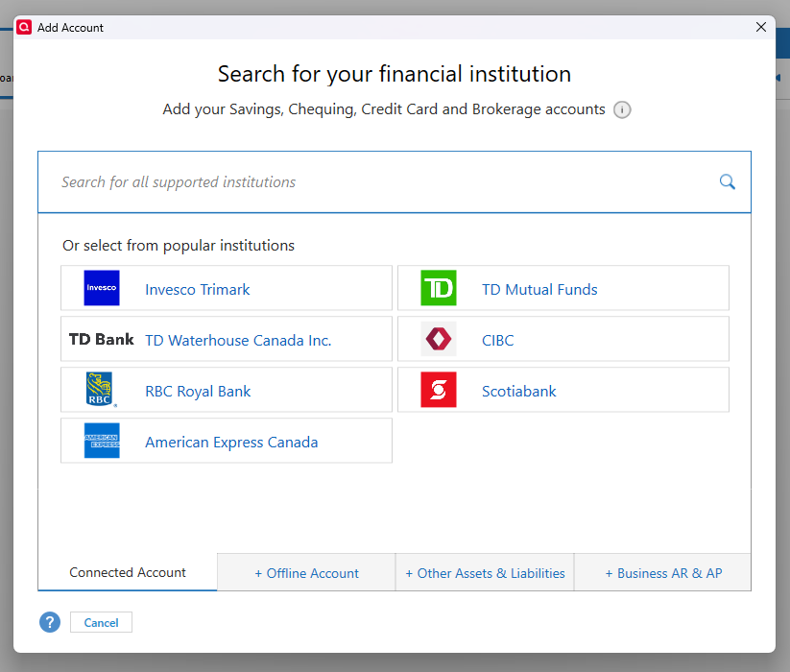This screenshot has height=672, width=790.
Task: Click the red Scotiabank logo
Action: [x=439, y=390]
